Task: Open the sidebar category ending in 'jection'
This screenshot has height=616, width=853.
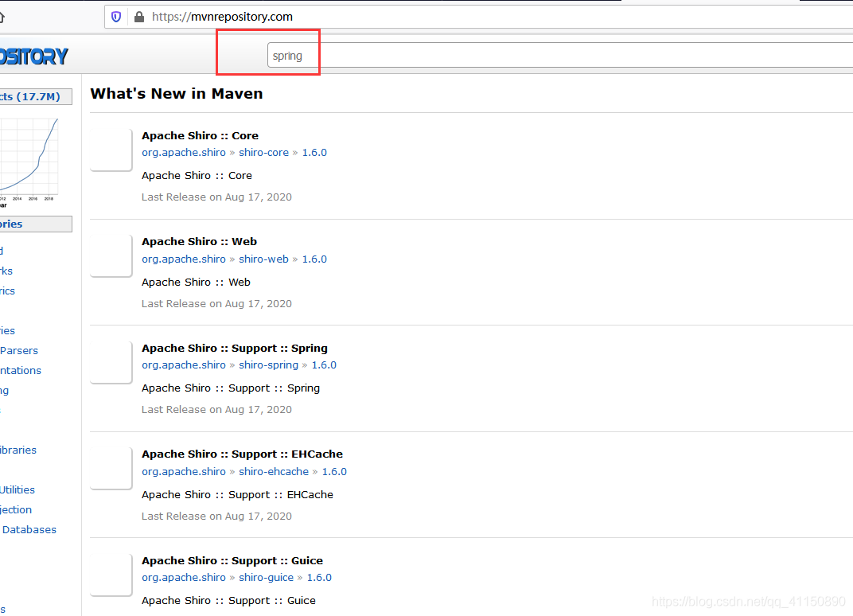Action: [16, 510]
